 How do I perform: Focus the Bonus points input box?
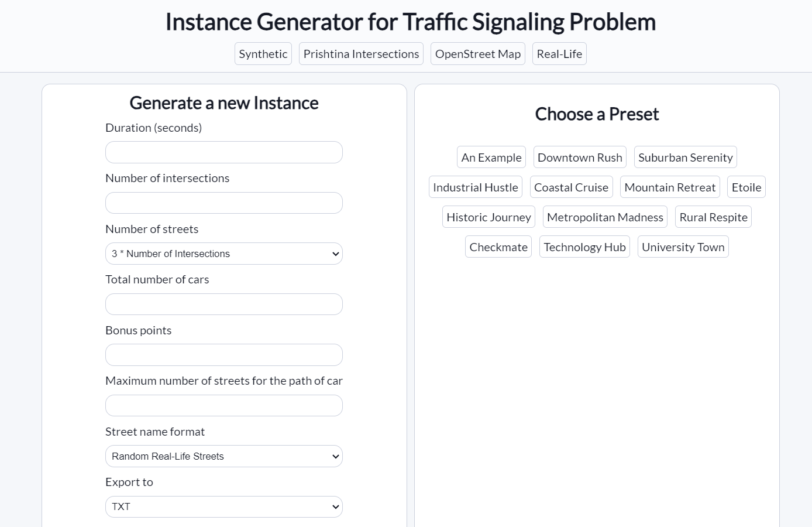pyautogui.click(x=223, y=355)
